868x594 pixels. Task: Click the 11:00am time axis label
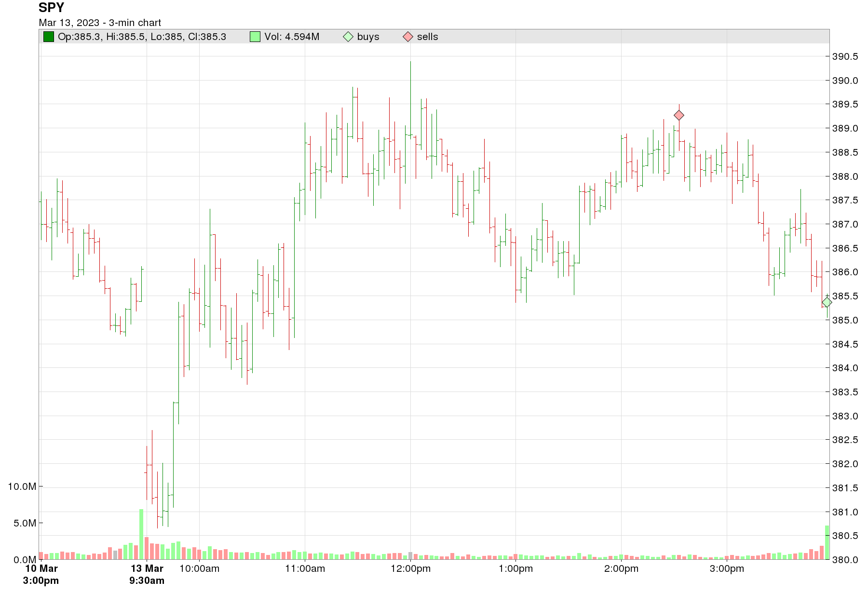(305, 568)
